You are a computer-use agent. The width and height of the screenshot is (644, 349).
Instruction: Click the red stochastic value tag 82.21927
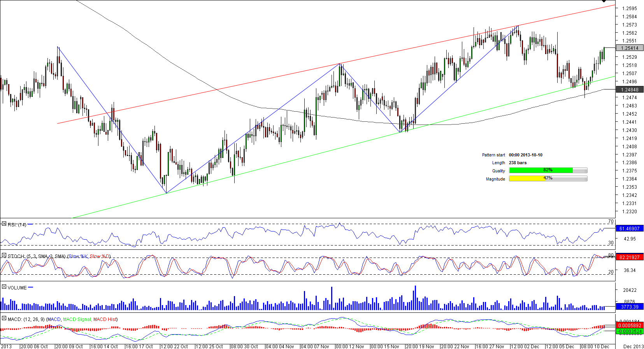630,257
